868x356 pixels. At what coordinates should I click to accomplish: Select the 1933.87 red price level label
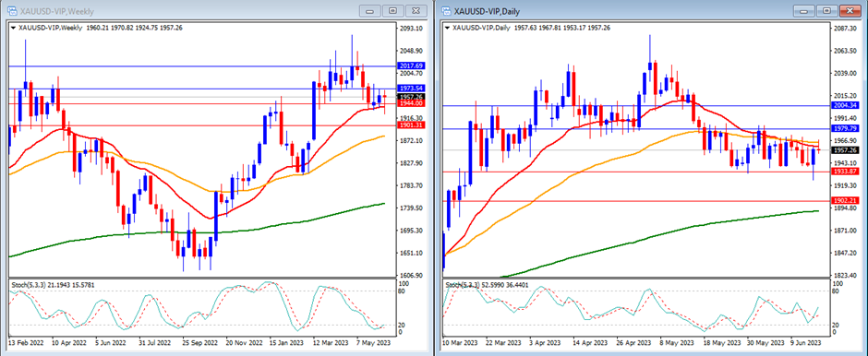pyautogui.click(x=844, y=172)
